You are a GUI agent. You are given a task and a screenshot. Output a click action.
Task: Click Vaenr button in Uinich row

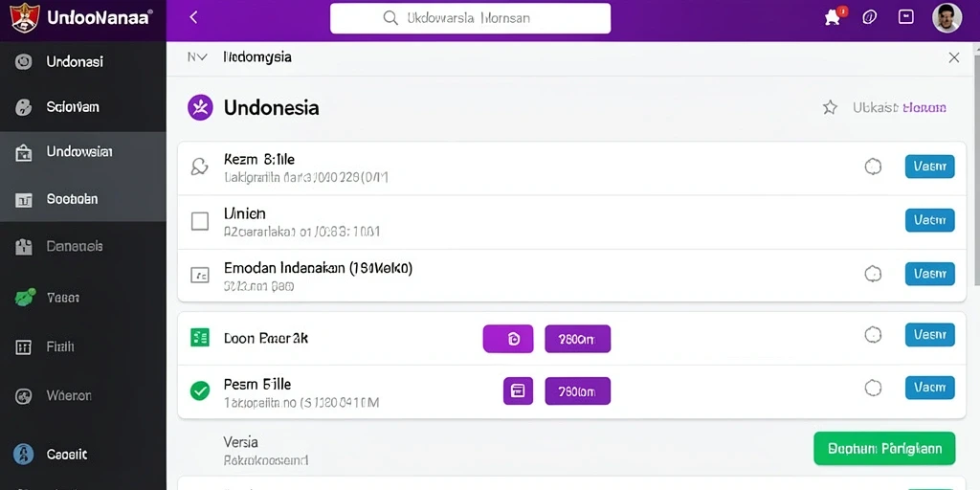[930, 220]
